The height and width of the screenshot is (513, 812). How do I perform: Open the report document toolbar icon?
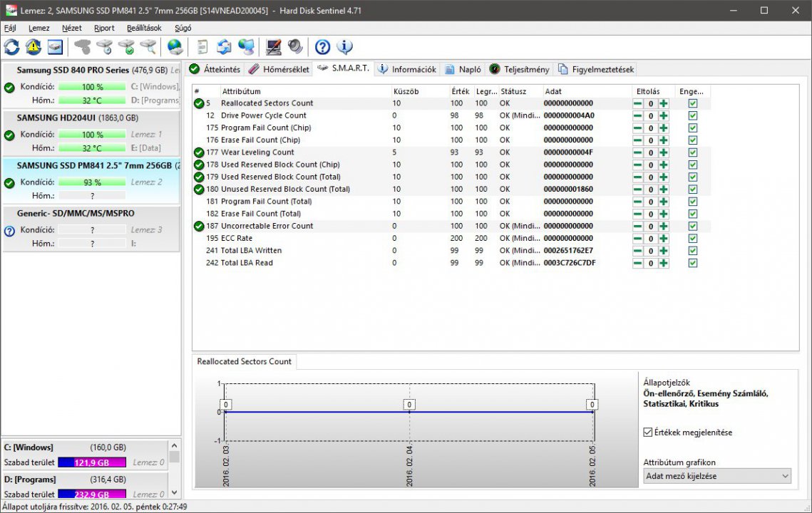point(202,47)
